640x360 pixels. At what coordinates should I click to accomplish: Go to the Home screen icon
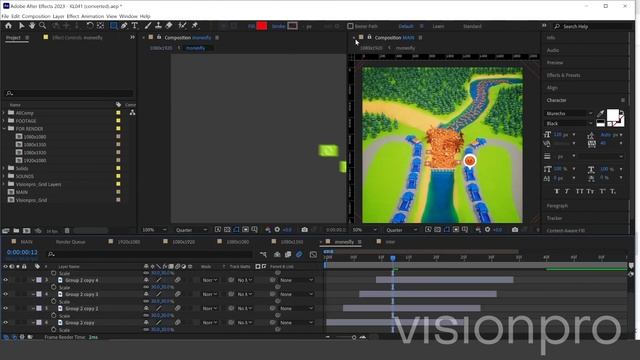pos(8,26)
